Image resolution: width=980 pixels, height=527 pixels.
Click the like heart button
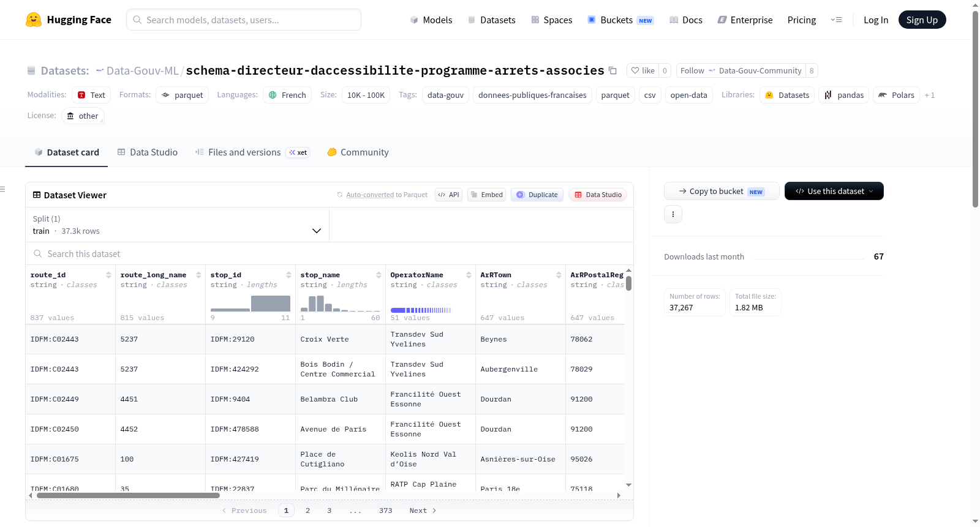[x=643, y=70]
